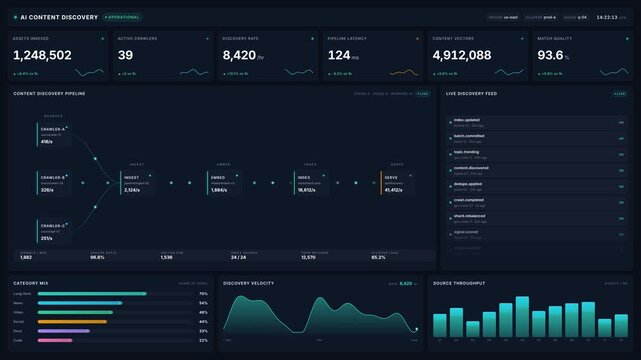
Task: Click the status dot on Match Quality card
Action: [x=627, y=39]
